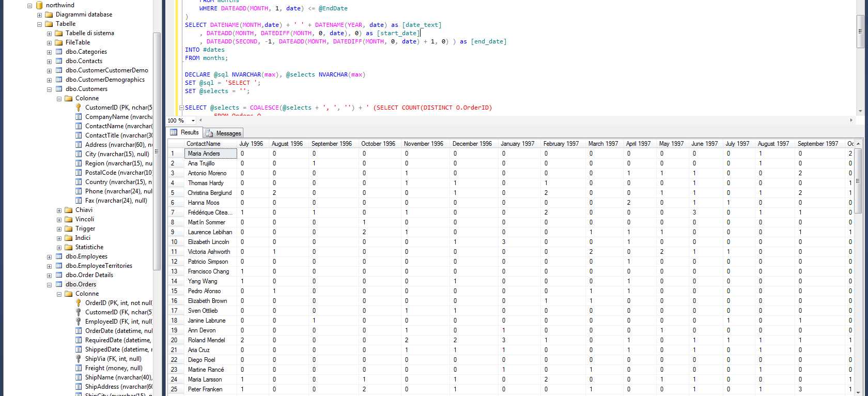Click the OrderID primary key icon
The image size is (868, 396).
coord(79,303)
